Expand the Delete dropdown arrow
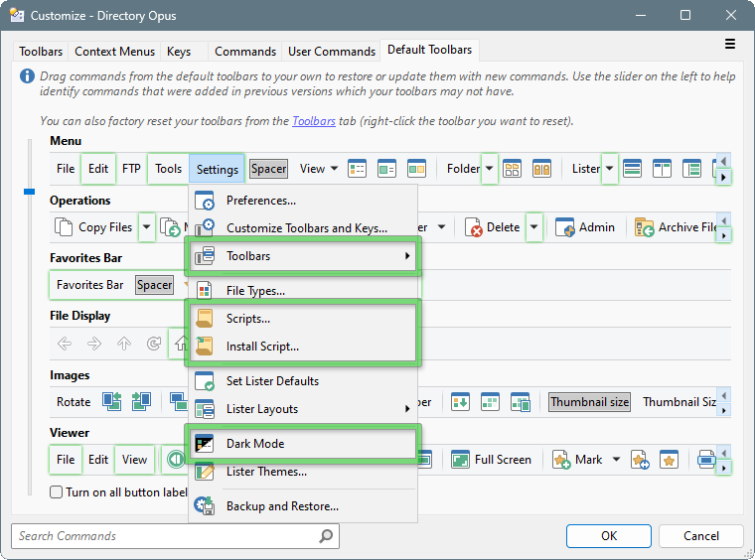The width and height of the screenshot is (755, 560). (534, 227)
